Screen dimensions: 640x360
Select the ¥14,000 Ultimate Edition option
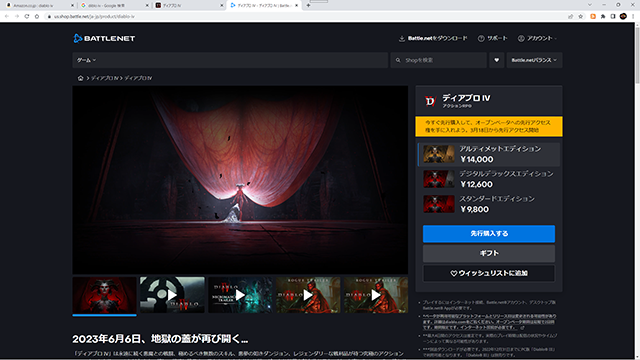tap(489, 154)
